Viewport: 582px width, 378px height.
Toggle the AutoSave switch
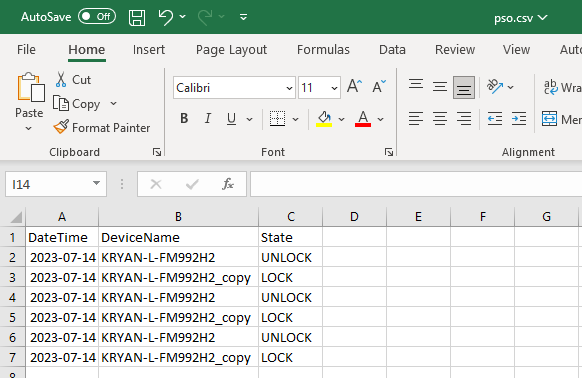point(97,17)
